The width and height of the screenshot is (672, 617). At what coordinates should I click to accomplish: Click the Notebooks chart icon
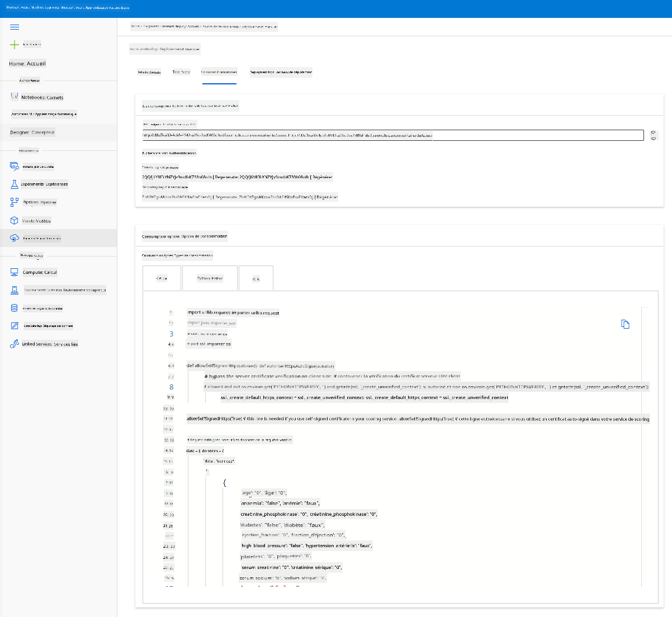click(15, 97)
